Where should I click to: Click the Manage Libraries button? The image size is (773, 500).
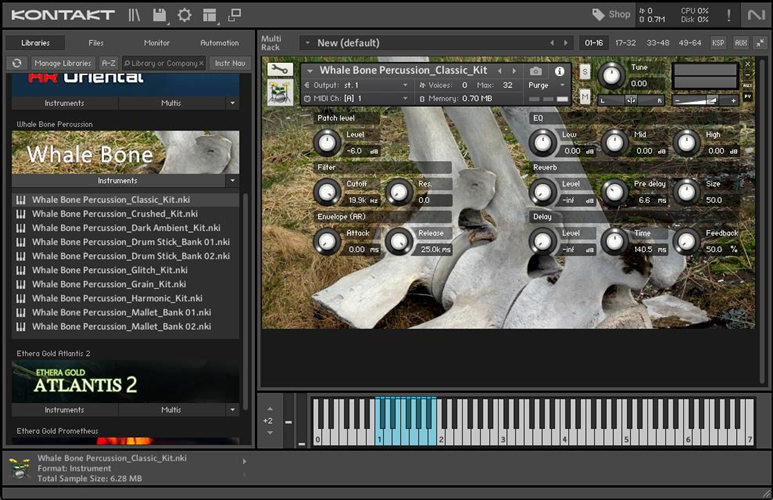pyautogui.click(x=62, y=63)
